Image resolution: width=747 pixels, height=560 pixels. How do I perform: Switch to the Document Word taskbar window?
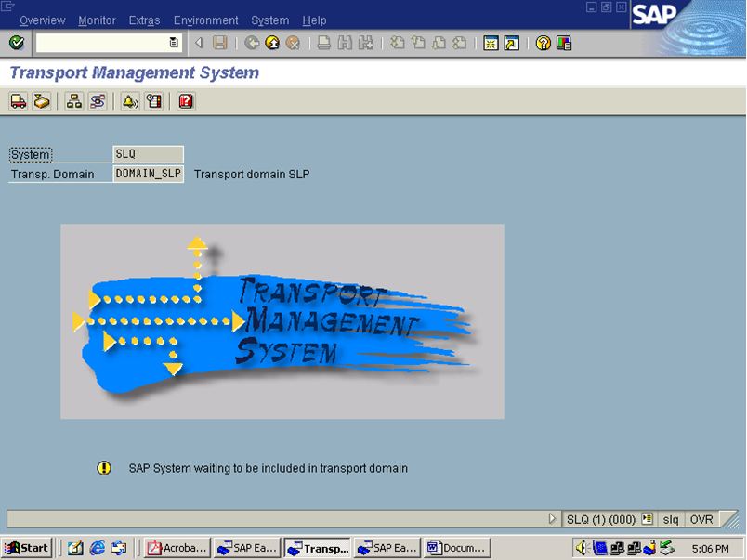pos(457,548)
